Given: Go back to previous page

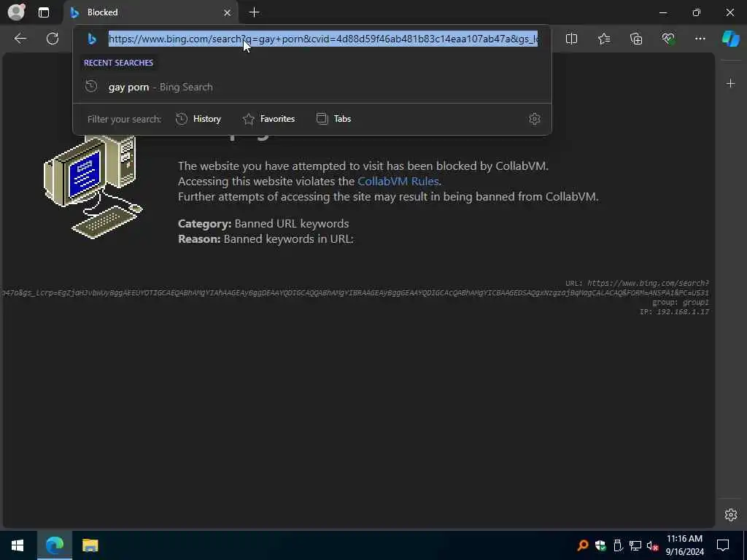Looking at the screenshot, I should pyautogui.click(x=20, y=39).
